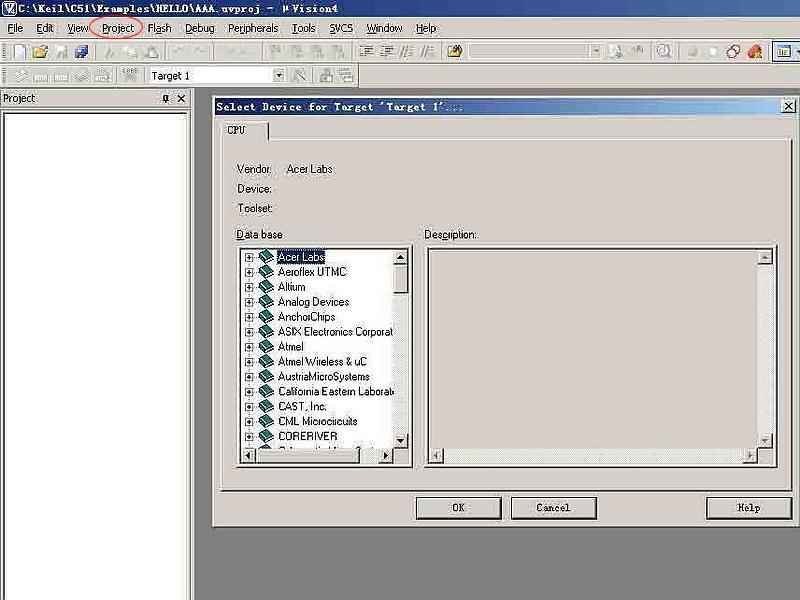Open a file with the folder icon
Viewport: 800px width, 600px height.
coord(40,51)
